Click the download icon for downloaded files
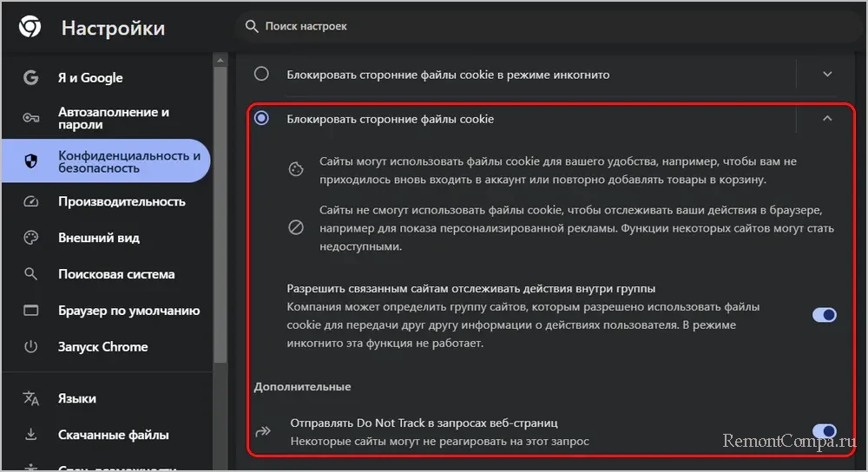 (x=31, y=436)
